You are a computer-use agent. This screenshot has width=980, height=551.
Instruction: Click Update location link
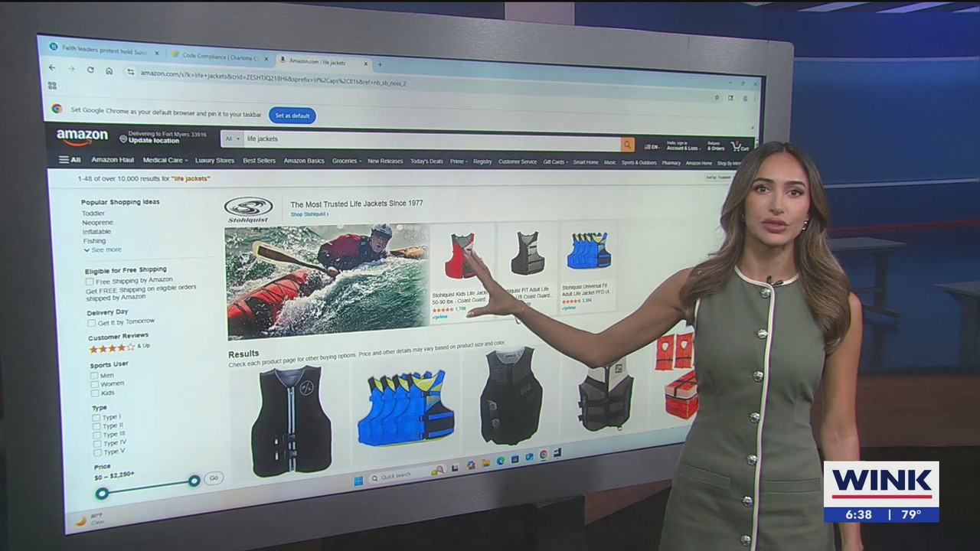[154, 141]
